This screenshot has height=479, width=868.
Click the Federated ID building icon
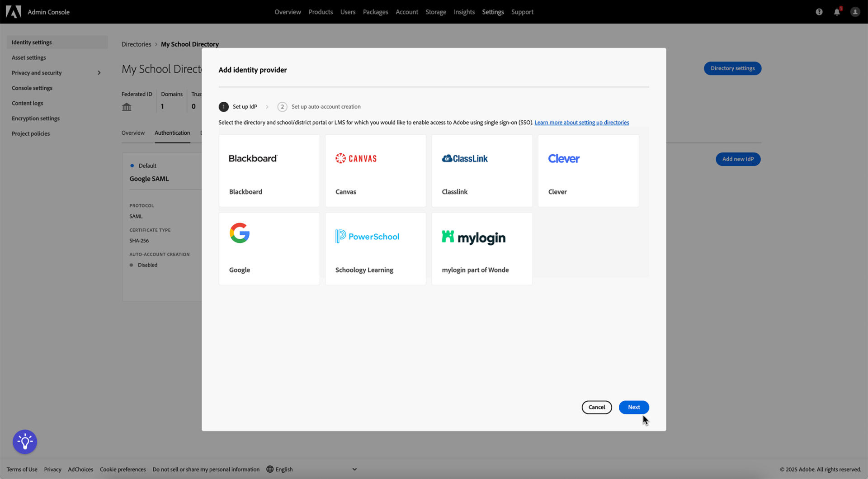point(127,107)
